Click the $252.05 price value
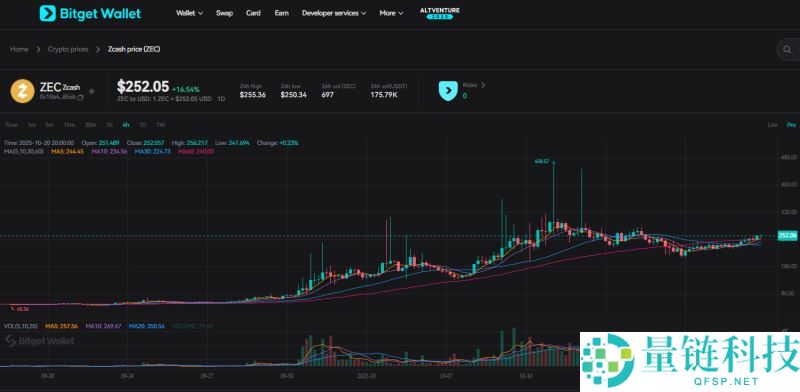Viewport: 800px width, 392px height. [142, 86]
